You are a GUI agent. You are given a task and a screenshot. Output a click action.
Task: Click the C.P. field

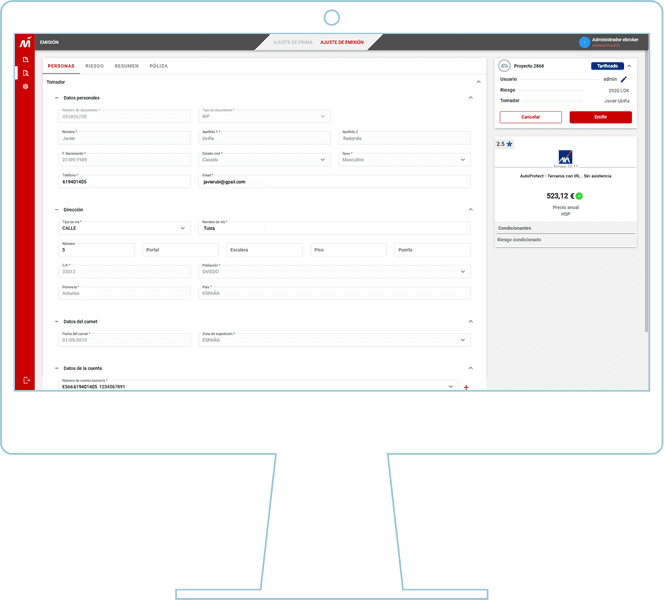coord(124,271)
